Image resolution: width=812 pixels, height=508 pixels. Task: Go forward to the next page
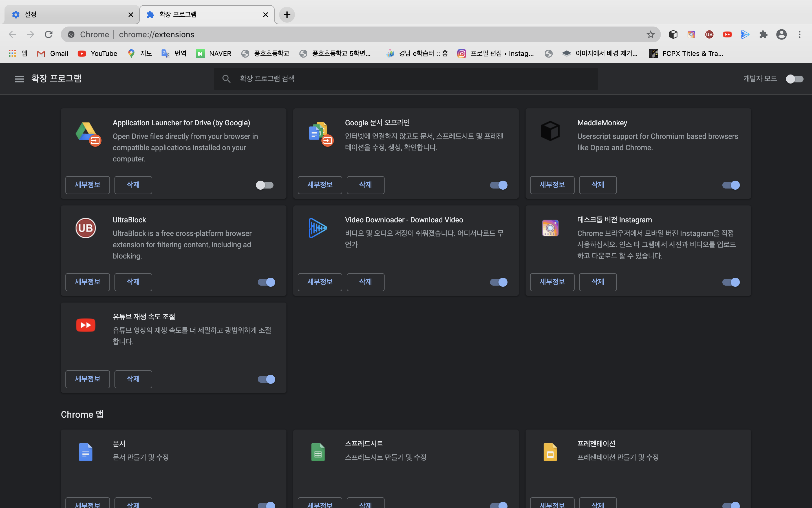[x=30, y=34]
